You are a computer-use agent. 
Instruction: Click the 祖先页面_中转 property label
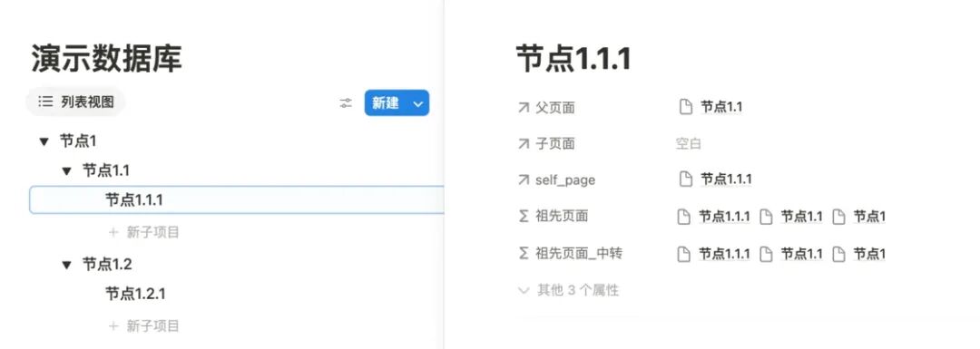pos(579,254)
